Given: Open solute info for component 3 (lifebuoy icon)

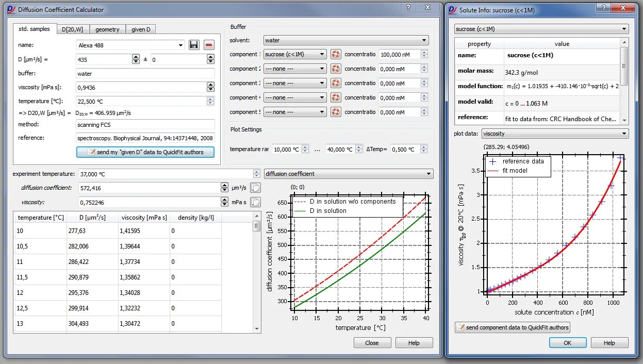Looking at the screenshot, I should (336, 83).
